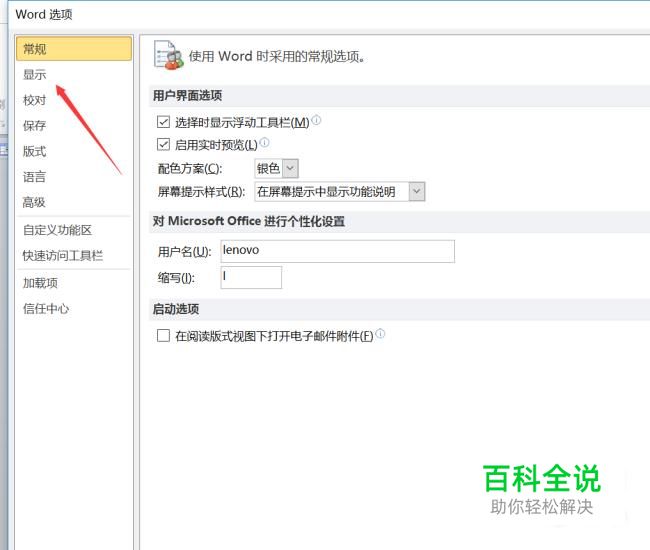Toggle 选择时显示浮动工具栏 checkbox
The width and height of the screenshot is (650, 550).
point(163,122)
